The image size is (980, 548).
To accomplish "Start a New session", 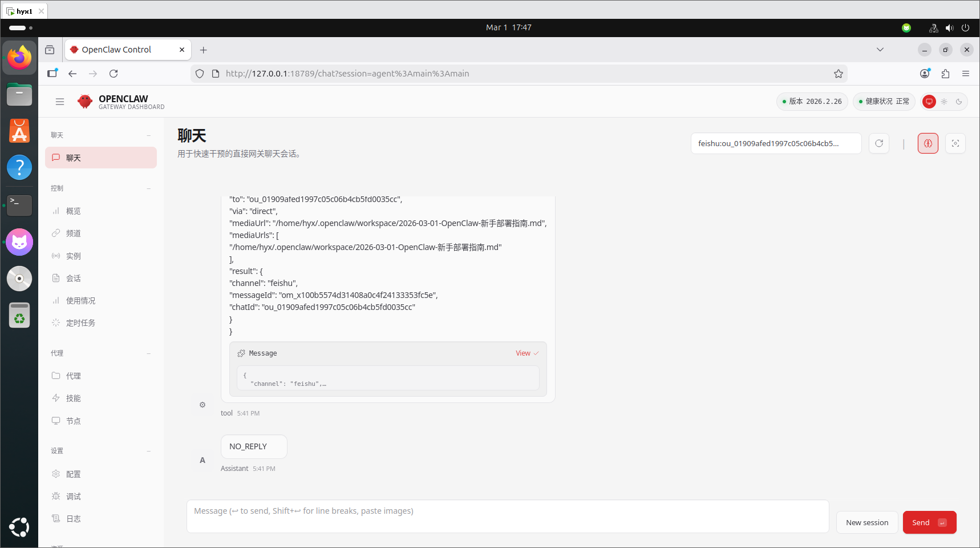I will (867, 522).
